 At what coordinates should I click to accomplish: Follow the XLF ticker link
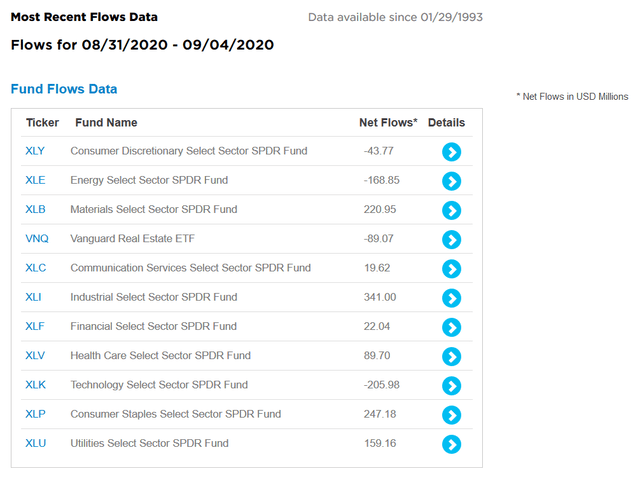(x=35, y=326)
